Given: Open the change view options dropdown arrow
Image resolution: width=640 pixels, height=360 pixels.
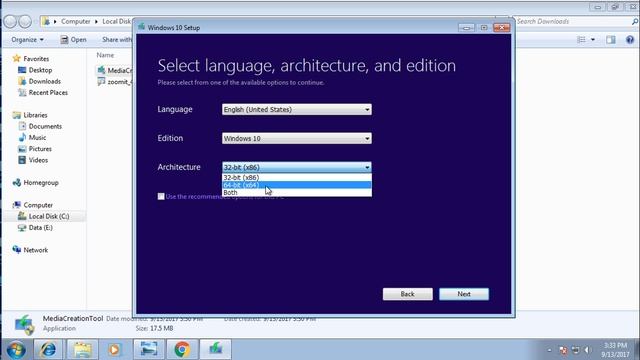Looking at the screenshot, I should pos(593,40).
